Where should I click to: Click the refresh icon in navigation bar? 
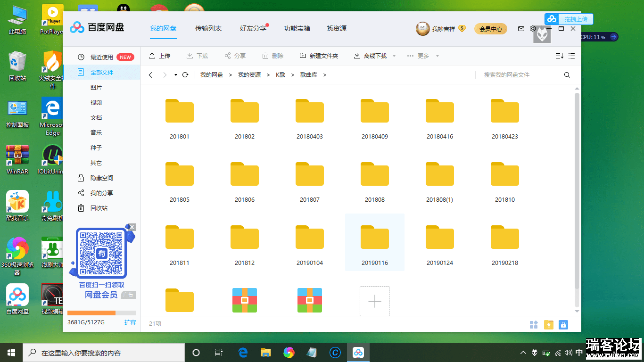pos(185,75)
